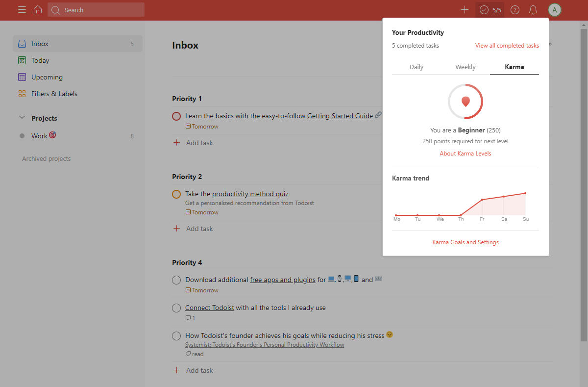The height and width of the screenshot is (387, 588).
Task: Open About Karma Levels link
Action: pos(465,154)
